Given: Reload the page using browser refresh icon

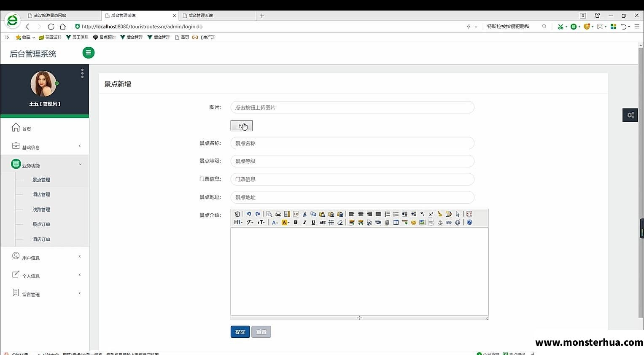Looking at the screenshot, I should pos(51,27).
